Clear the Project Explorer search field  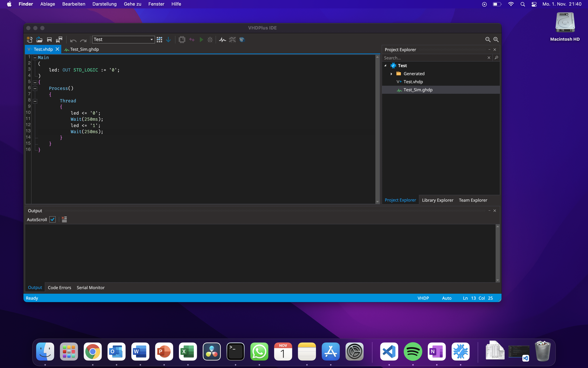coord(489,58)
